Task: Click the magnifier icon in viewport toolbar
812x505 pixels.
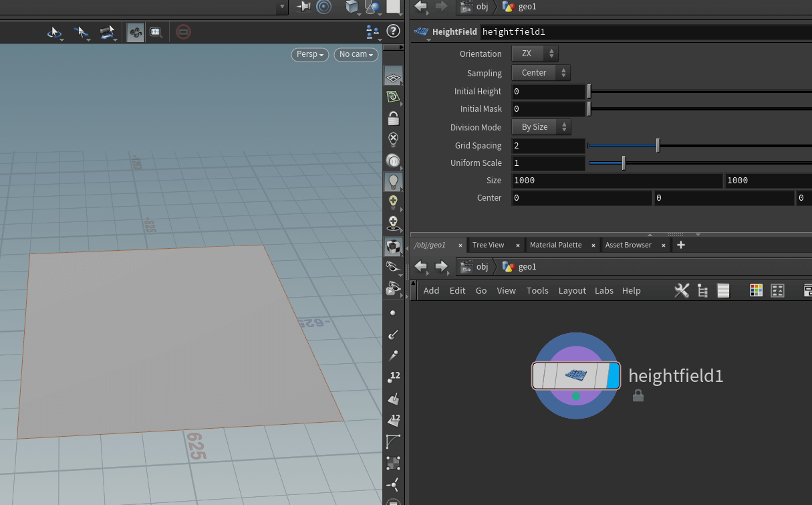Action: pyautogui.click(x=156, y=31)
